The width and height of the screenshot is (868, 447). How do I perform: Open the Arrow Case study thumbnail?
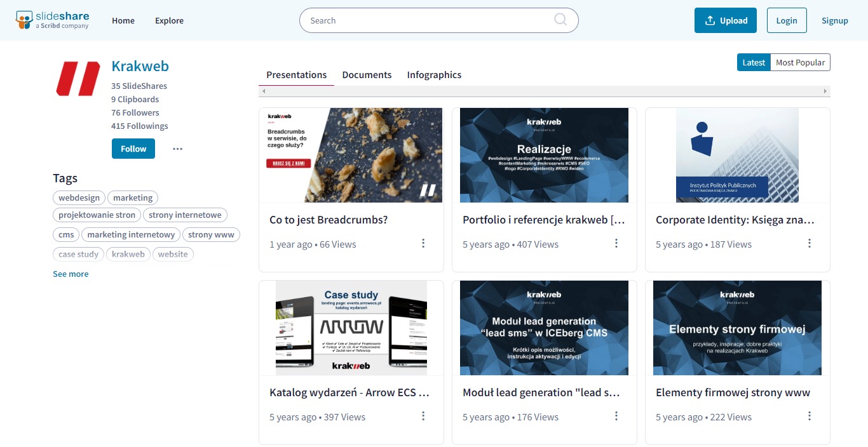(x=351, y=328)
